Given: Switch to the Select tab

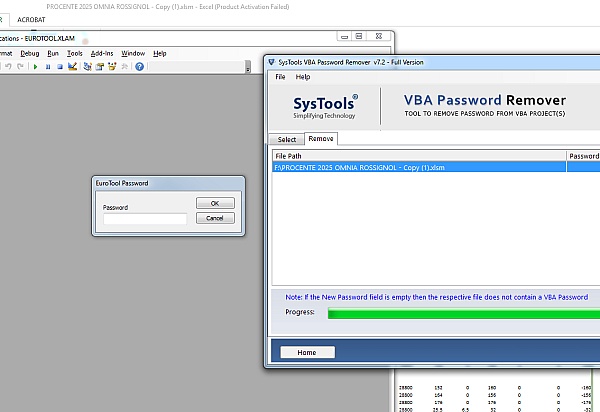Looking at the screenshot, I should (x=287, y=139).
